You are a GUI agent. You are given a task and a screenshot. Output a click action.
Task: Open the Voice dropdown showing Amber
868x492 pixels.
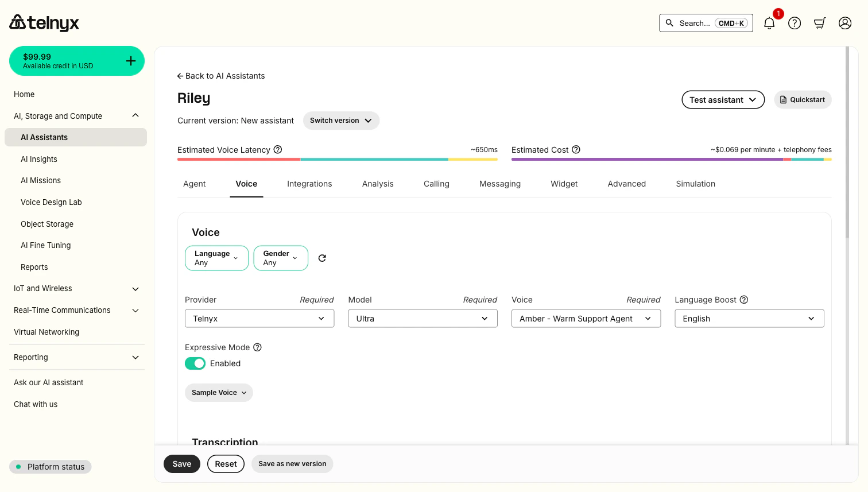586,318
